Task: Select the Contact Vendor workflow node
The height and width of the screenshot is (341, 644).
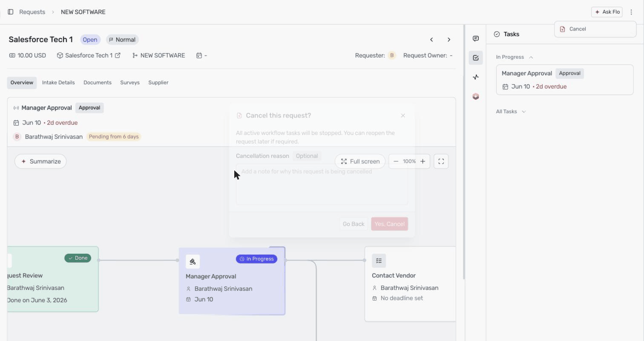Action: (410, 284)
